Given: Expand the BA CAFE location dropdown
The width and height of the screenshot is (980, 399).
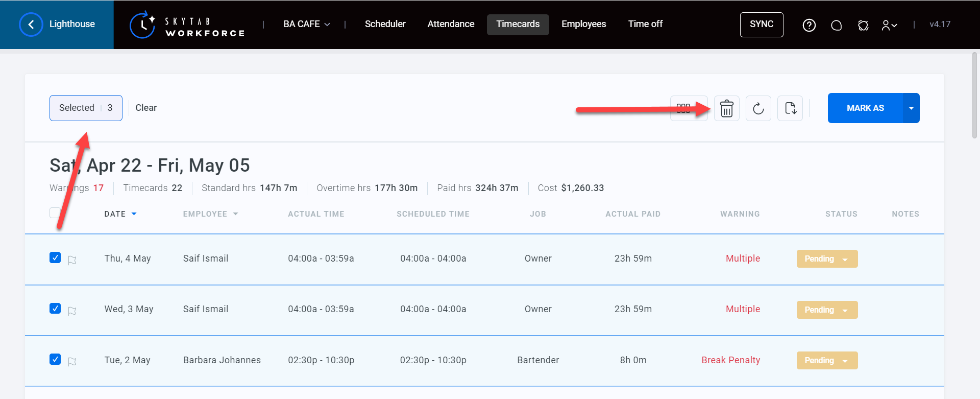Looking at the screenshot, I should pyautogui.click(x=307, y=24).
